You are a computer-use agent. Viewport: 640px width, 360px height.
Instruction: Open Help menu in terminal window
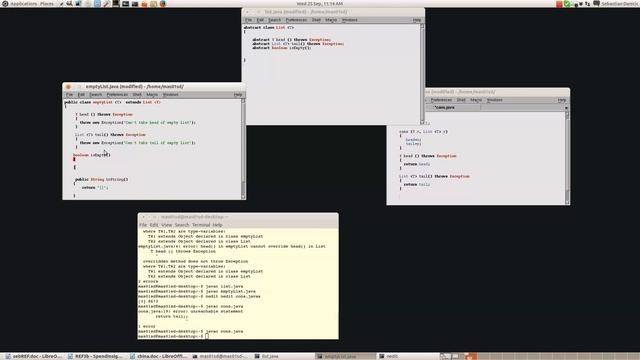218,225
